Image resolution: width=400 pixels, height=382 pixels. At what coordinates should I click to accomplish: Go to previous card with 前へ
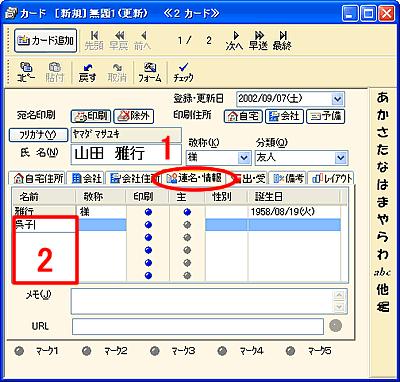(x=143, y=41)
